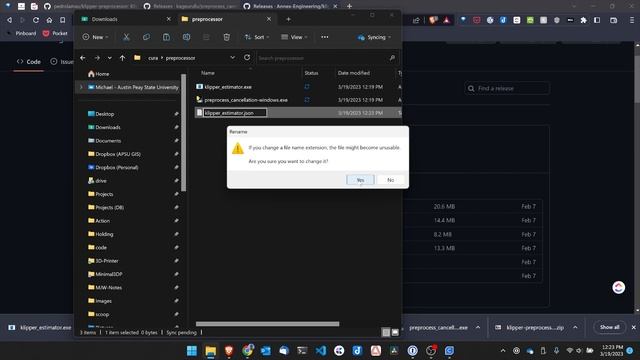
Task: Click the klipper_estimator.json rename field
Action: click(x=235, y=113)
